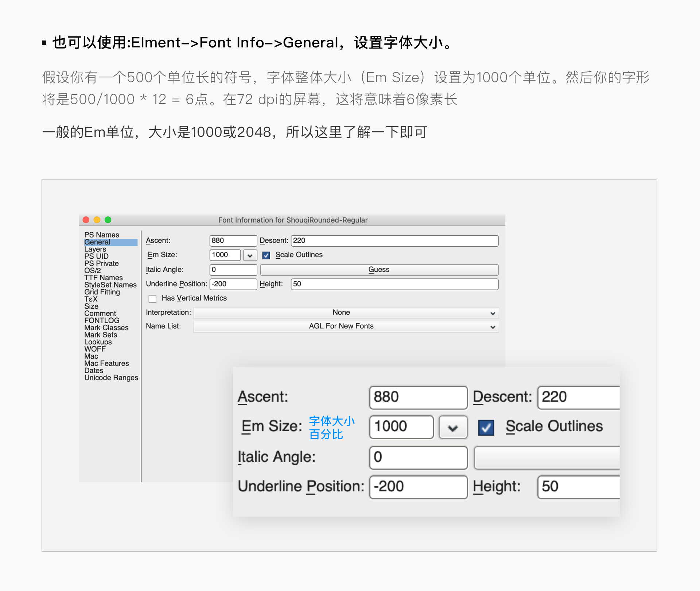This screenshot has width=700, height=591.
Task: Select the Dates section
Action: pos(94,371)
